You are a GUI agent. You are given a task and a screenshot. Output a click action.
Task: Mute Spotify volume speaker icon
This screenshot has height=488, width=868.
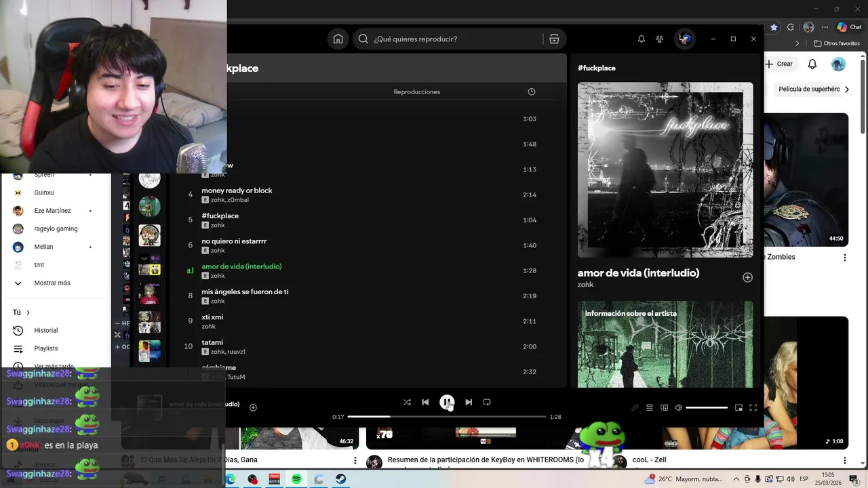click(x=679, y=407)
